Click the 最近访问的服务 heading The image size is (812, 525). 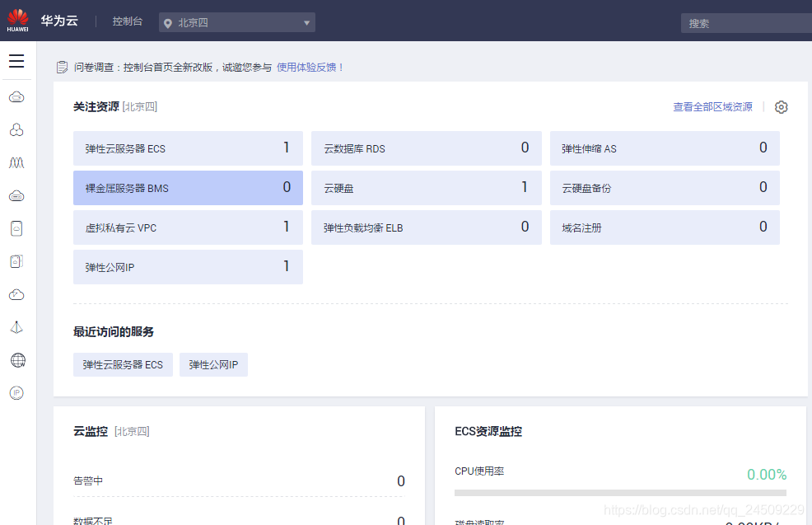[114, 331]
